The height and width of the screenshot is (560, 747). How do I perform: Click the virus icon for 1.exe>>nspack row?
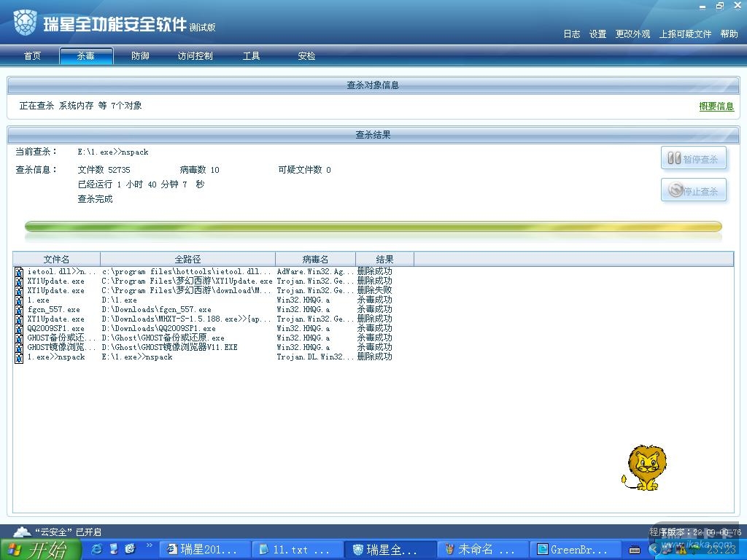pyautogui.click(x=19, y=357)
